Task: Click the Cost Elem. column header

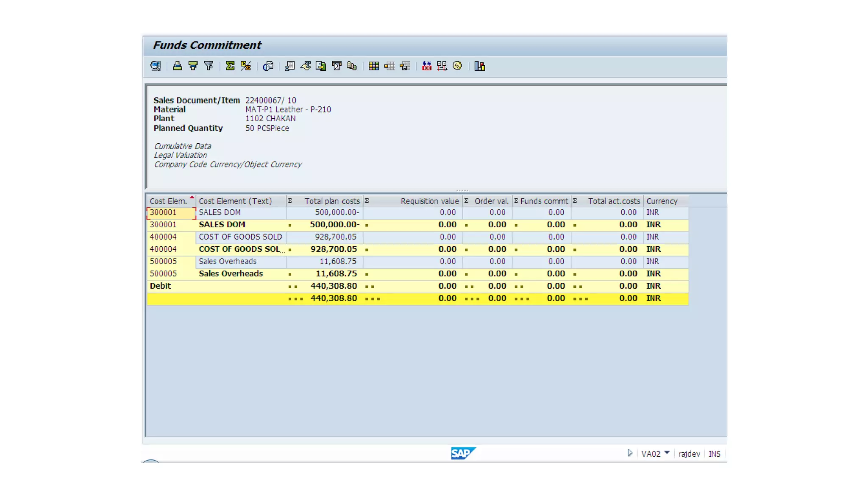Action: (168, 201)
